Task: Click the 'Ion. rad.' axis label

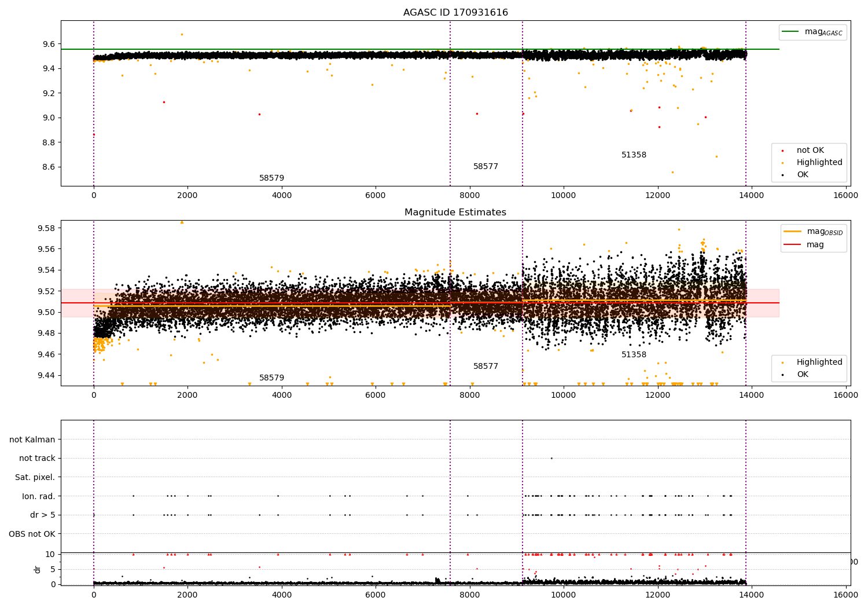Action: coord(39,496)
